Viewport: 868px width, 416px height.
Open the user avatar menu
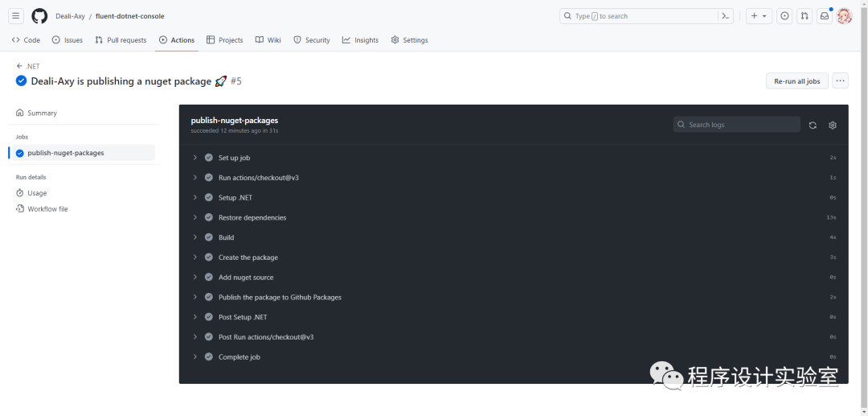pos(844,16)
